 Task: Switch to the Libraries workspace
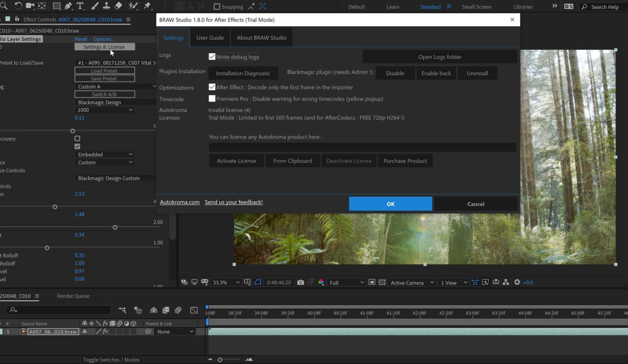(523, 7)
